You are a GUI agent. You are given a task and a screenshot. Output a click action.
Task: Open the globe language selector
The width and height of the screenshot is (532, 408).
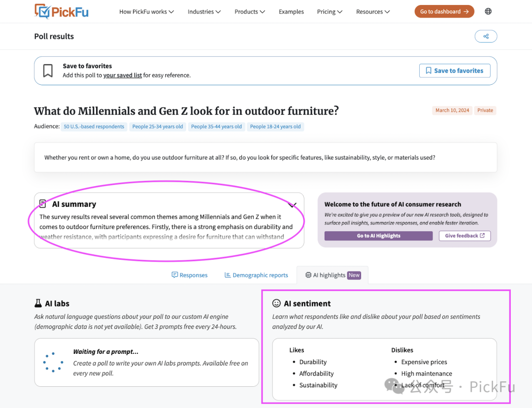488,11
